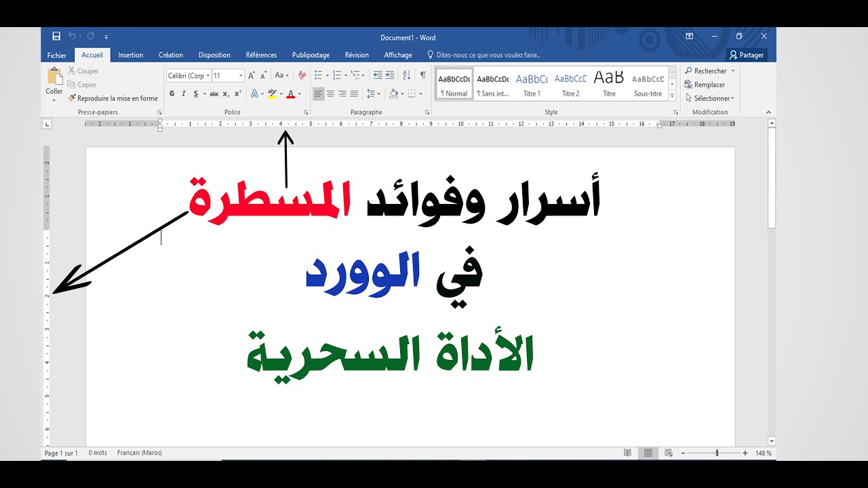Open the Fichier tab
The width and height of the screenshot is (868, 488).
pos(57,55)
